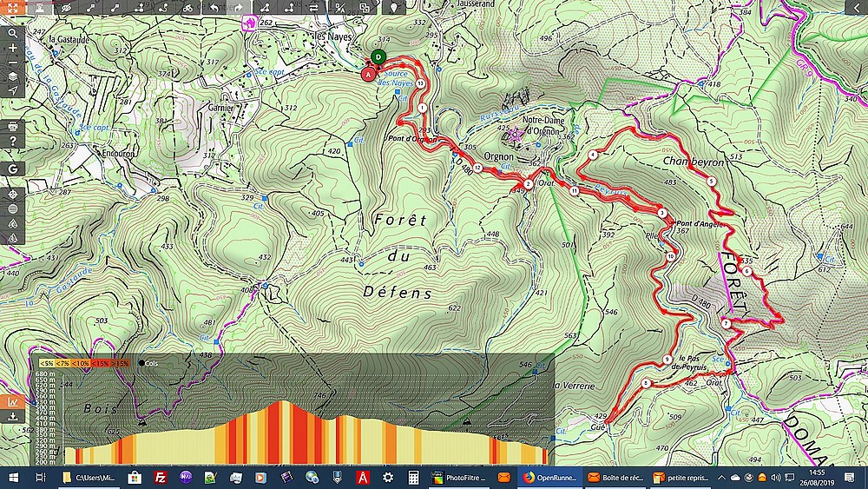Click the >15% slope legend swatch
The image size is (868, 489).
click(120, 363)
